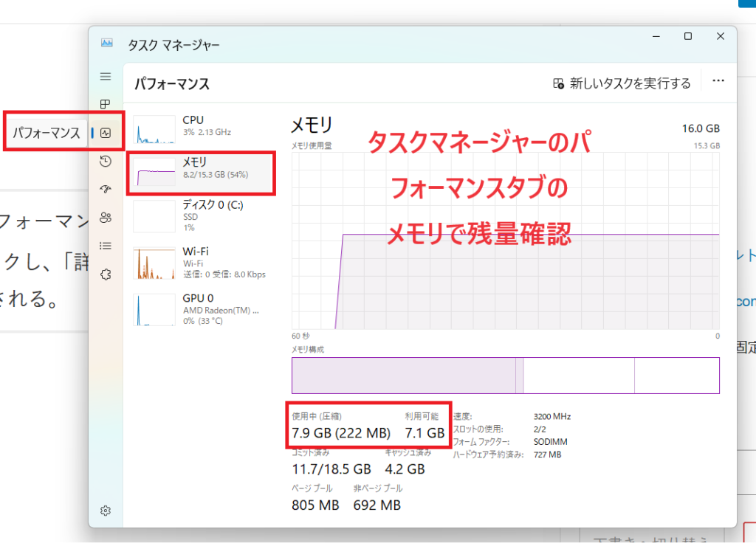Viewport: 756px width, 546px height.
Task: Go to the Users page icon
Action: (x=106, y=217)
